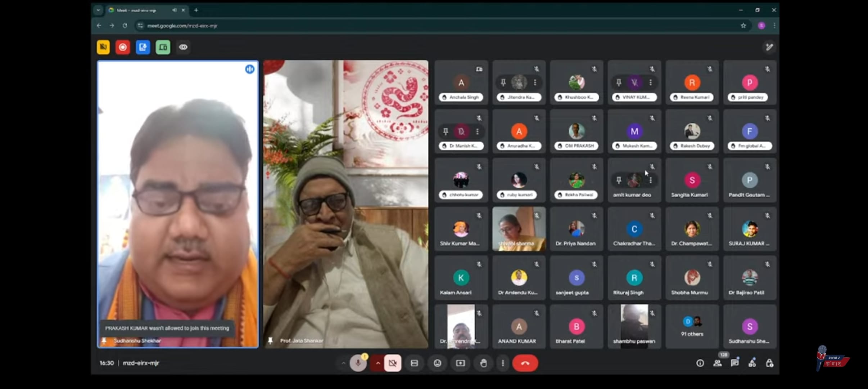Open more options three-dot menu
The image size is (868, 389).
(x=503, y=363)
